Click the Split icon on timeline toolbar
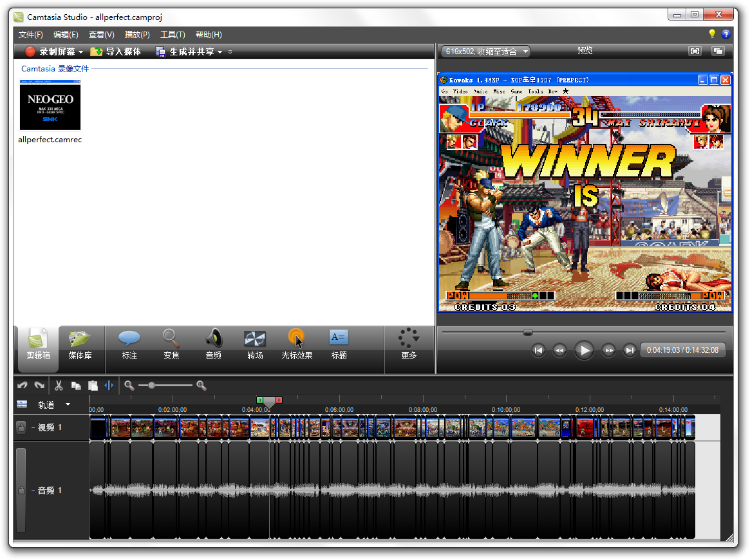The width and height of the screenshot is (750, 560). click(x=109, y=386)
